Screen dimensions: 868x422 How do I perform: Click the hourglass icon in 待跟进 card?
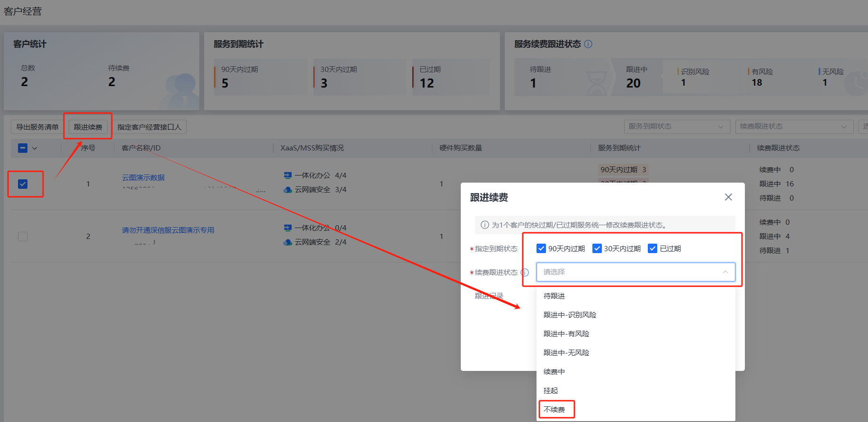[x=597, y=83]
